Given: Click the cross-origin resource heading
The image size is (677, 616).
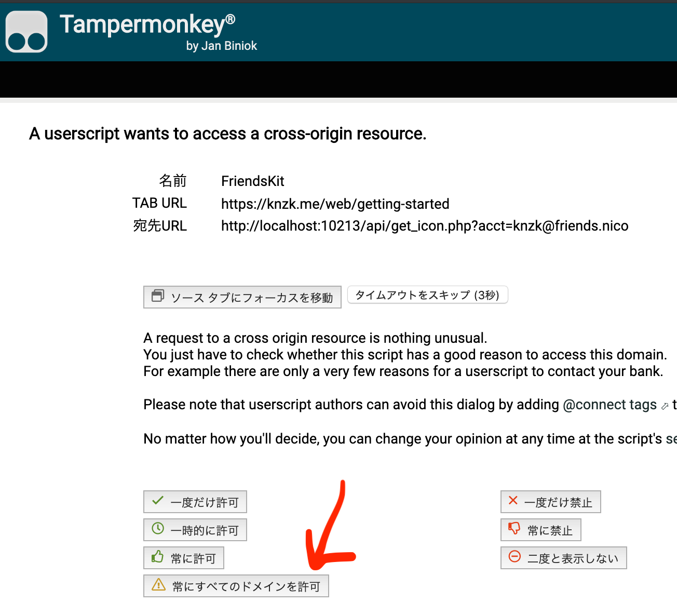Looking at the screenshot, I should [x=228, y=133].
